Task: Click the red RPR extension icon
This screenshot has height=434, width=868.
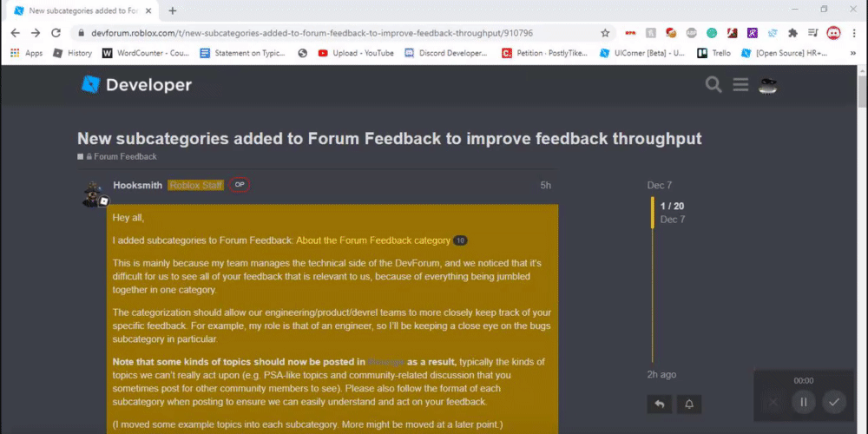Action: point(630,33)
